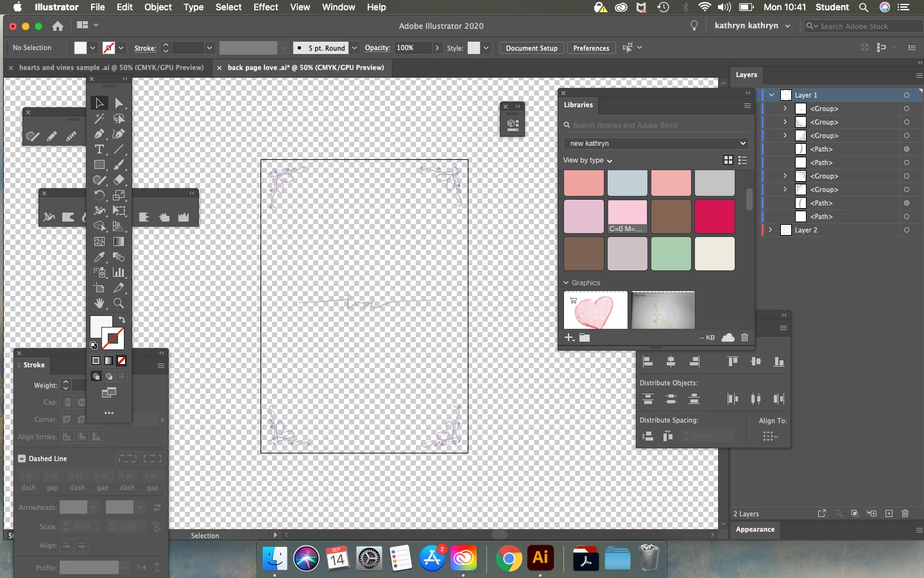Set paint mode to Gradient
The image size is (924, 578).
tap(108, 360)
